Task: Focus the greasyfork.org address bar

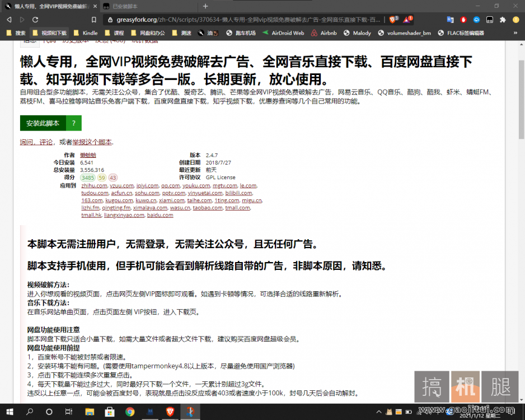Action: pos(248,20)
